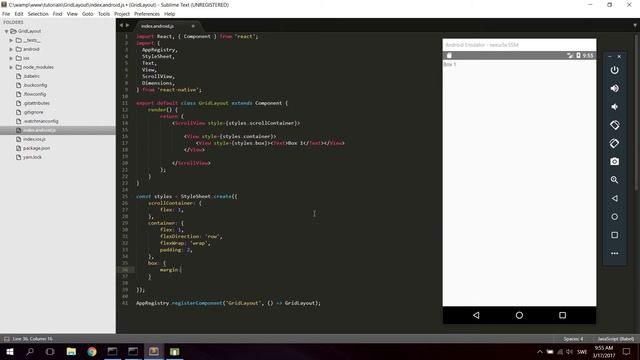Show hidden system tray icons chevron
The width and height of the screenshot is (640, 360).
point(540,352)
